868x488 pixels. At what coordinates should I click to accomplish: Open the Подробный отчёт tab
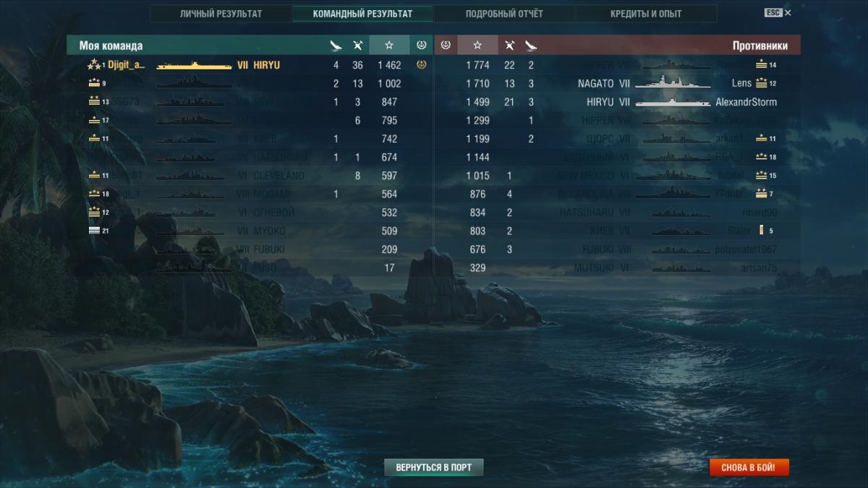pyautogui.click(x=504, y=14)
